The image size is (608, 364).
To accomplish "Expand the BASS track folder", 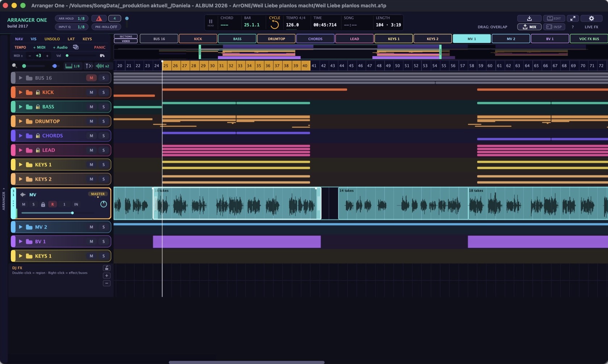I will pyautogui.click(x=21, y=107).
